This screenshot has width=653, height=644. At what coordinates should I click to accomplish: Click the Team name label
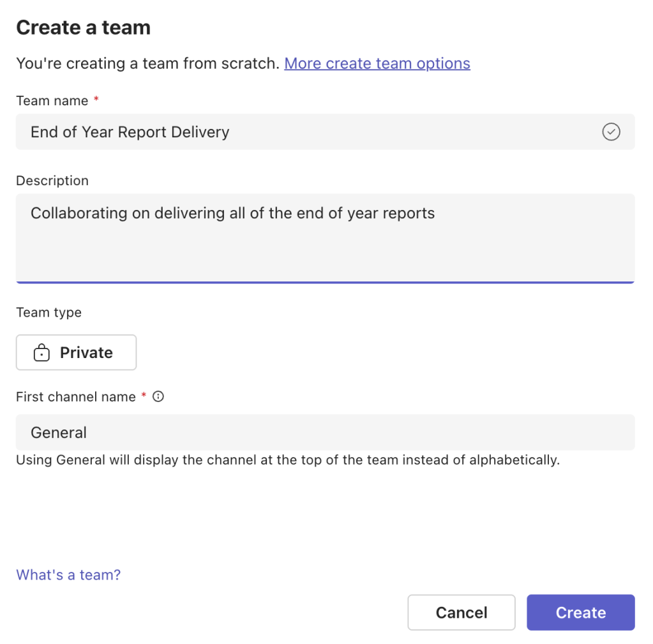click(x=52, y=101)
